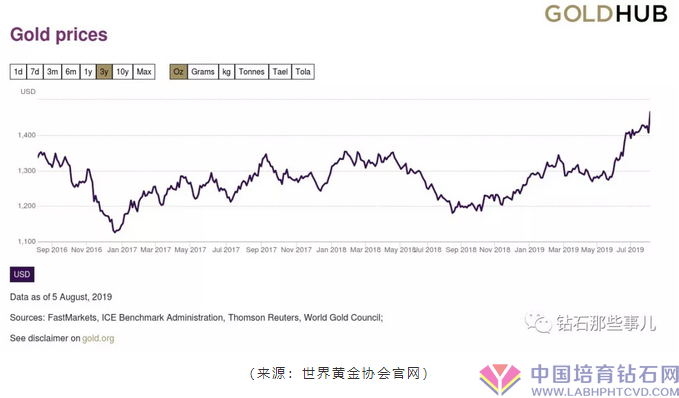
Task: Click the Data as of 5 August text
Action: pyautogui.click(x=61, y=297)
